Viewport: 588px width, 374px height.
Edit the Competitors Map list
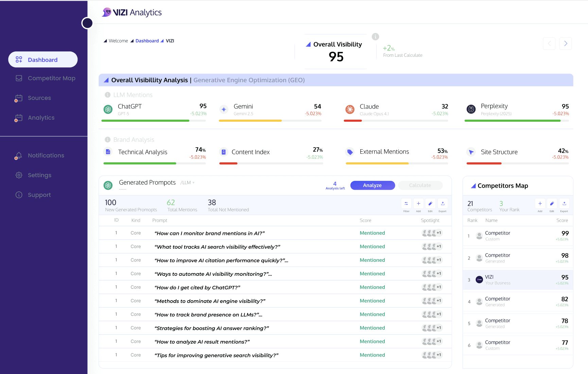click(x=552, y=204)
